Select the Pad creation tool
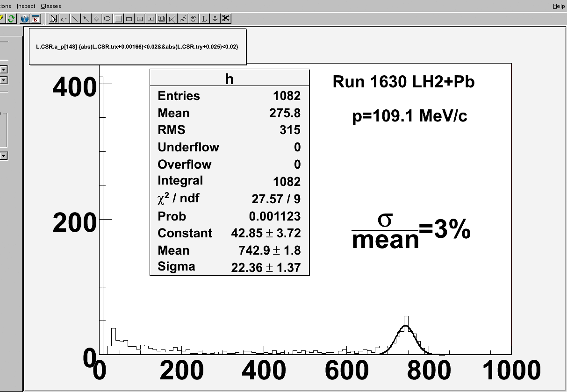Screen dimensions: 567x392 pyautogui.click(x=118, y=19)
